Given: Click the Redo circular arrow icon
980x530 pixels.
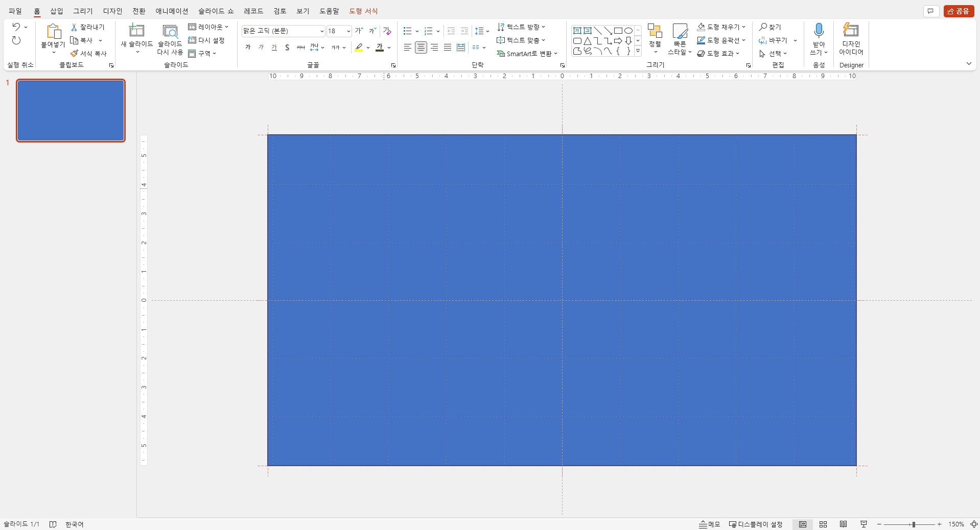Looking at the screenshot, I should 16,40.
